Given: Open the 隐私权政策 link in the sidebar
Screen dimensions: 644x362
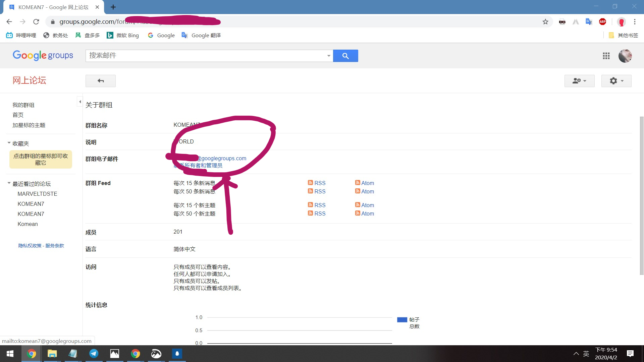Looking at the screenshot, I should [30, 245].
